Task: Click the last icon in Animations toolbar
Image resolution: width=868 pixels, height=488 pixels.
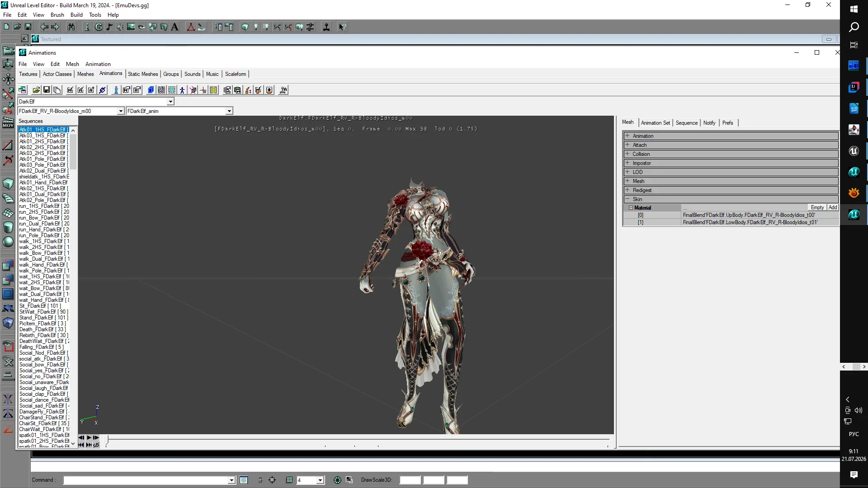Action: (283, 90)
